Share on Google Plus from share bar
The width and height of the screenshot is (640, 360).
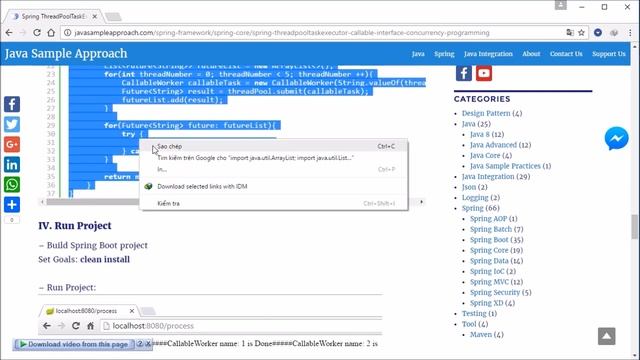click(12, 144)
